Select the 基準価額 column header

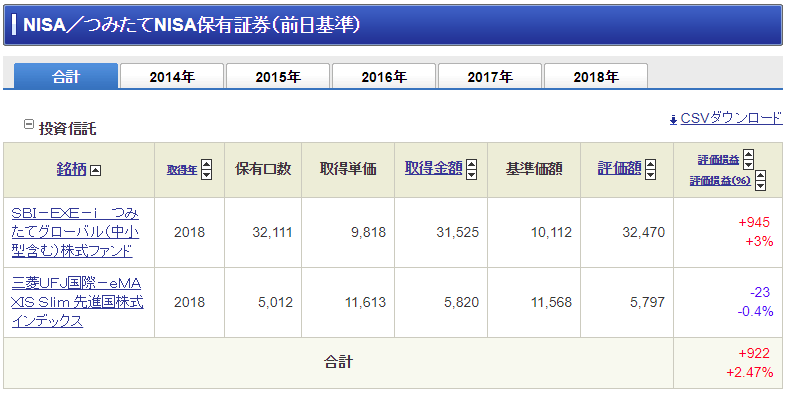534,169
